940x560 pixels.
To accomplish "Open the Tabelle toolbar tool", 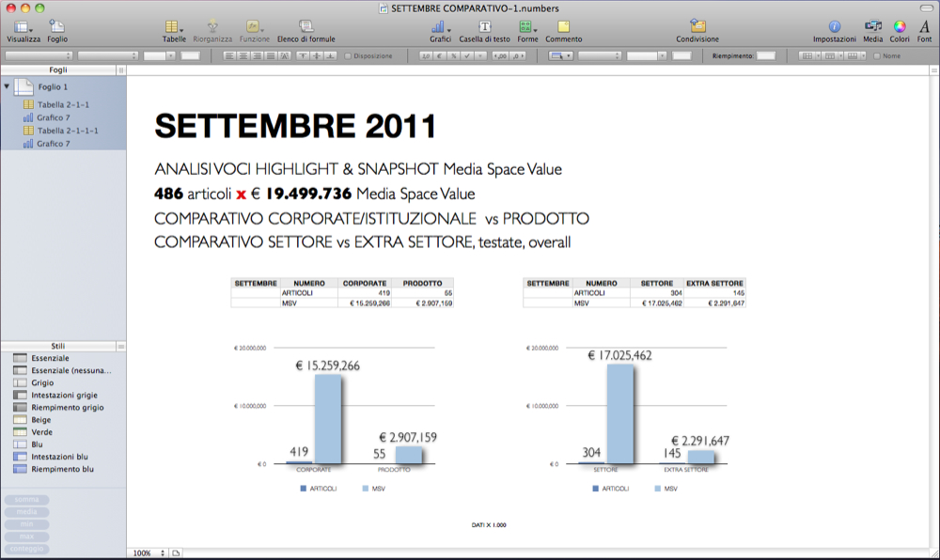I will (x=174, y=27).
